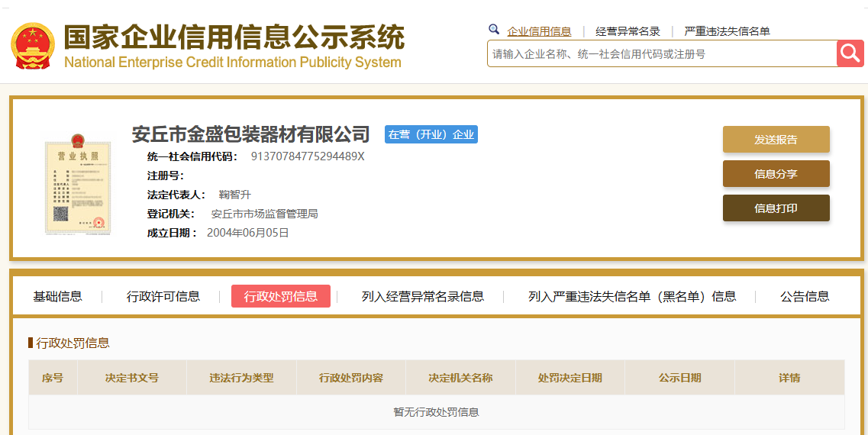Viewport: 868px width, 435px height.
Task: Click the registration authority 安丘市市场监督管理局
Action: 265,214
